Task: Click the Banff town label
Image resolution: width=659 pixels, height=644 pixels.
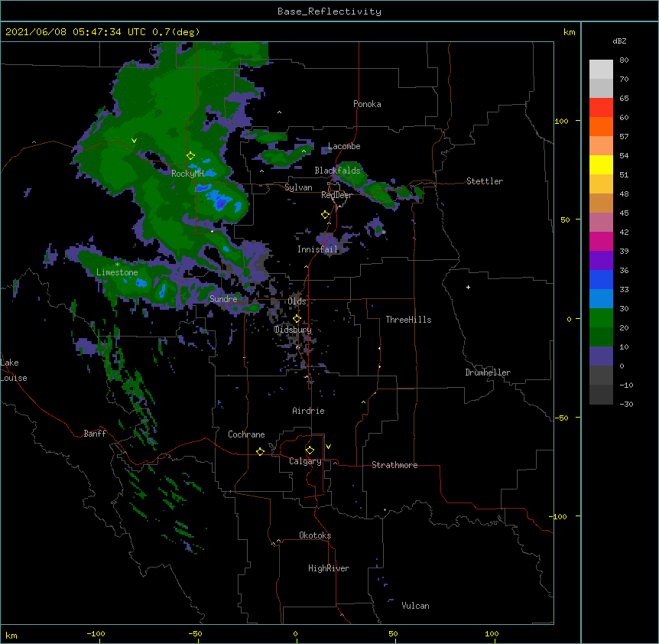Action: (95, 434)
